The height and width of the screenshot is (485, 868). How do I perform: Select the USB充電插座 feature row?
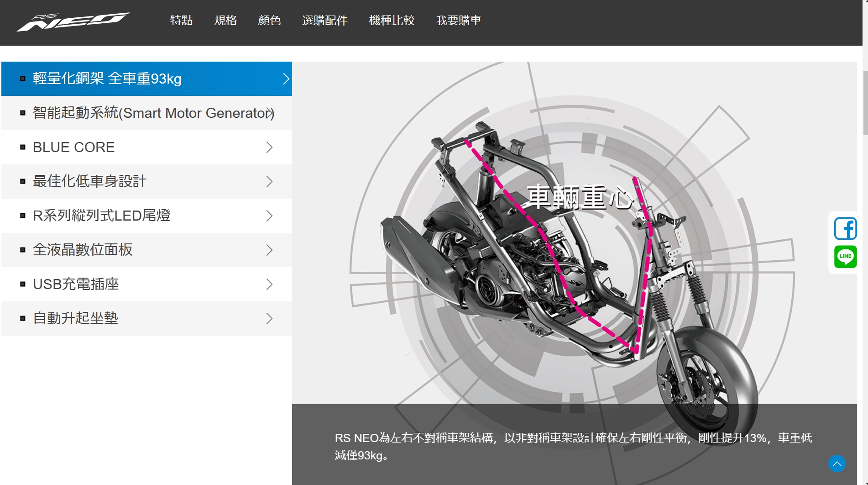coord(146,284)
